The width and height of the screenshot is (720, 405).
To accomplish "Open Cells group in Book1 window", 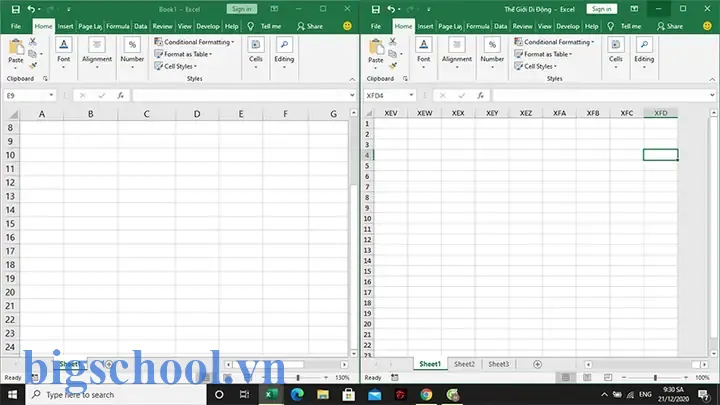I will pyautogui.click(x=256, y=54).
